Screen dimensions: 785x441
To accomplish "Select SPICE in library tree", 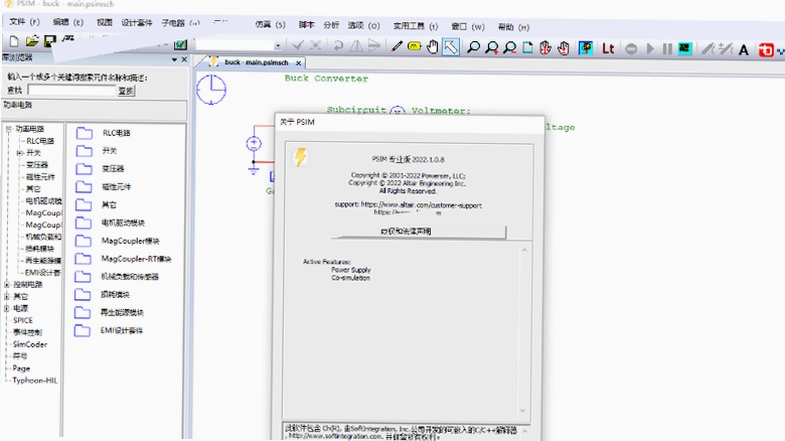I will click(x=23, y=320).
